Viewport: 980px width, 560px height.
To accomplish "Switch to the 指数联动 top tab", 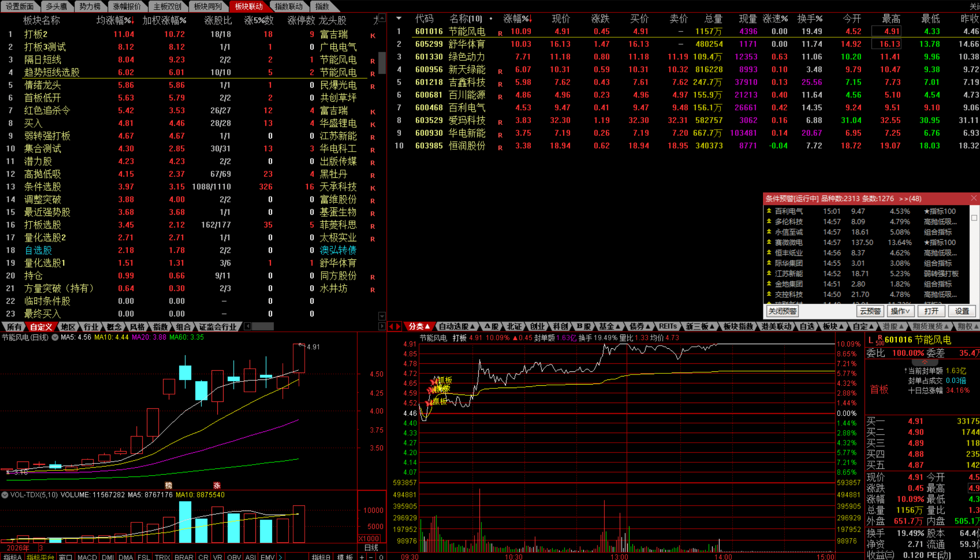I will [x=288, y=6].
